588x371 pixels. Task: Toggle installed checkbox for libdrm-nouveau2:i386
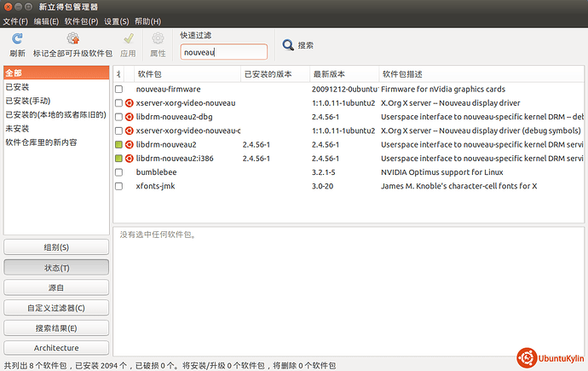pyautogui.click(x=119, y=159)
